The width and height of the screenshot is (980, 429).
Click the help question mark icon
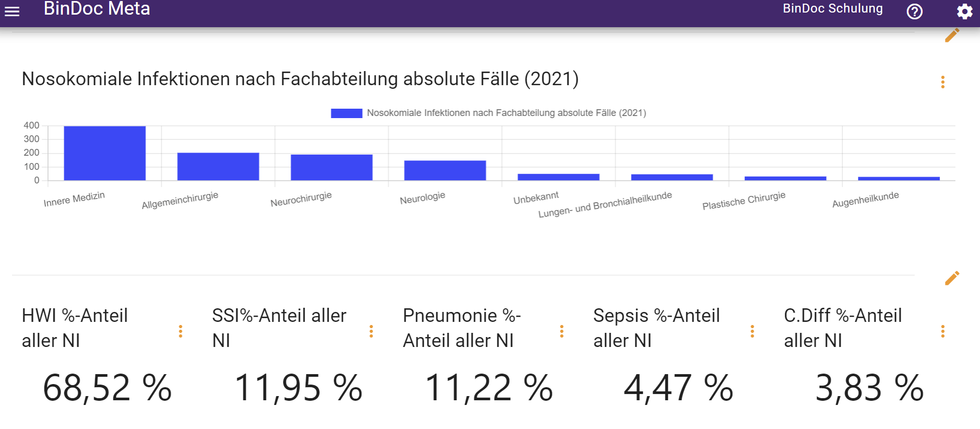(914, 11)
